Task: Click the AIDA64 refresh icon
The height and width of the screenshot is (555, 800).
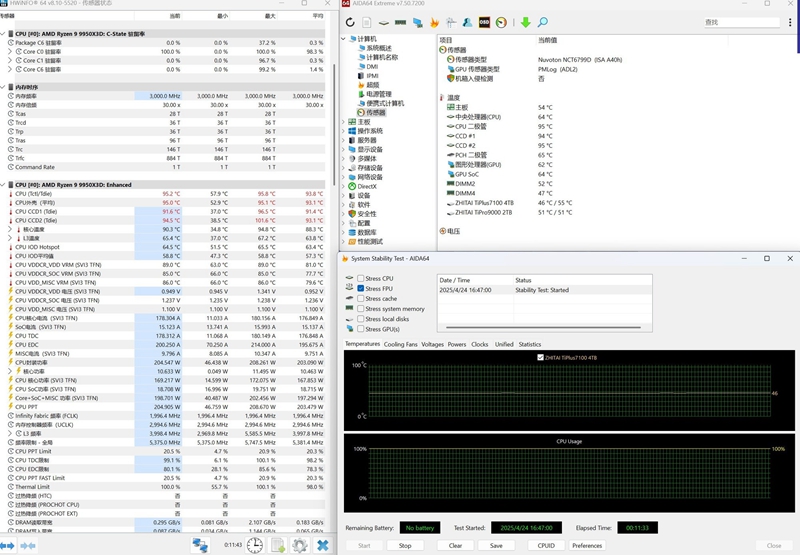Action: coord(350,22)
